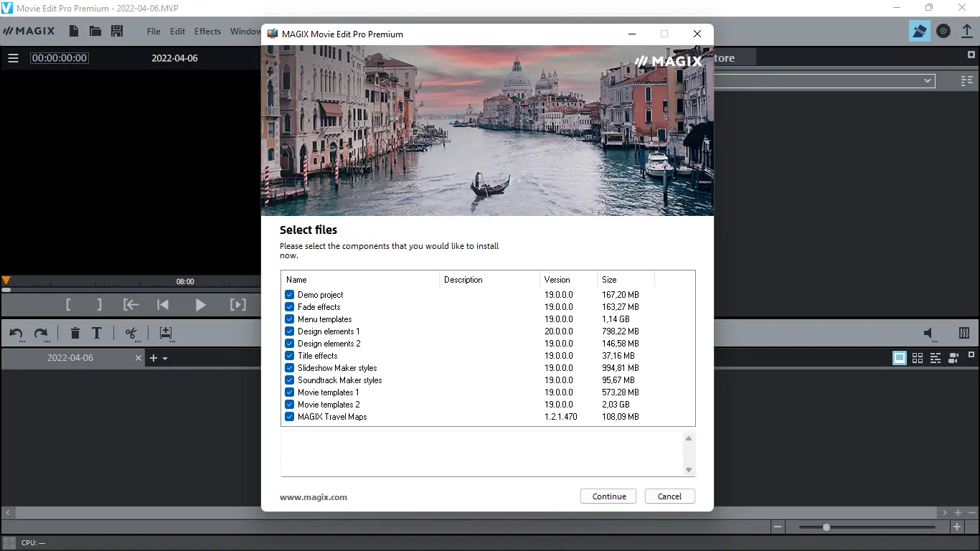Open the search/filter combo box on the right panel

tap(927, 80)
